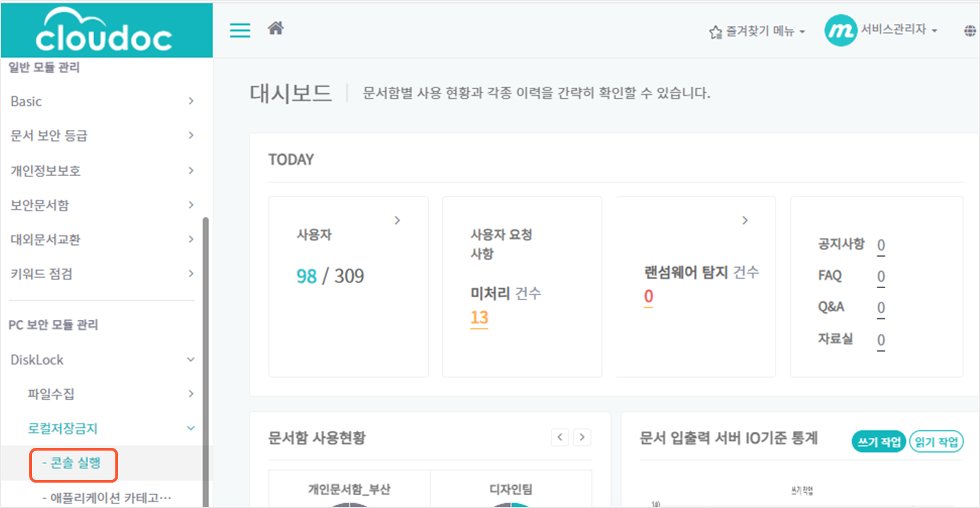The image size is (980, 508).
Task: Select the 콘솔 실행 menu item
Action: (73, 463)
